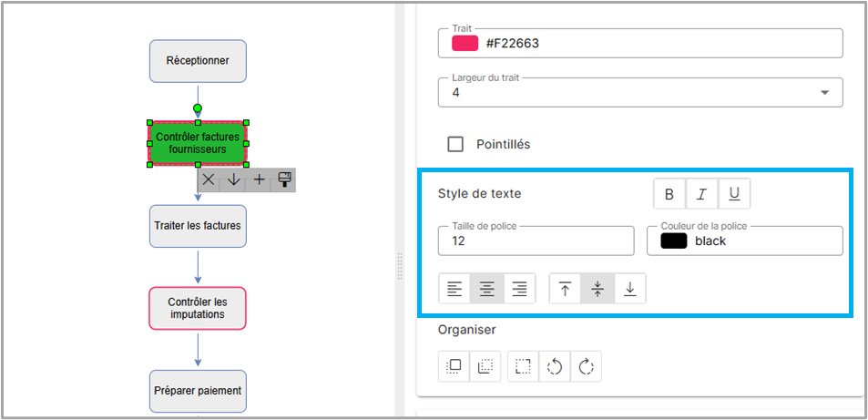Screen dimensions: 868x420
Task: Align text to the right
Action: pos(519,289)
